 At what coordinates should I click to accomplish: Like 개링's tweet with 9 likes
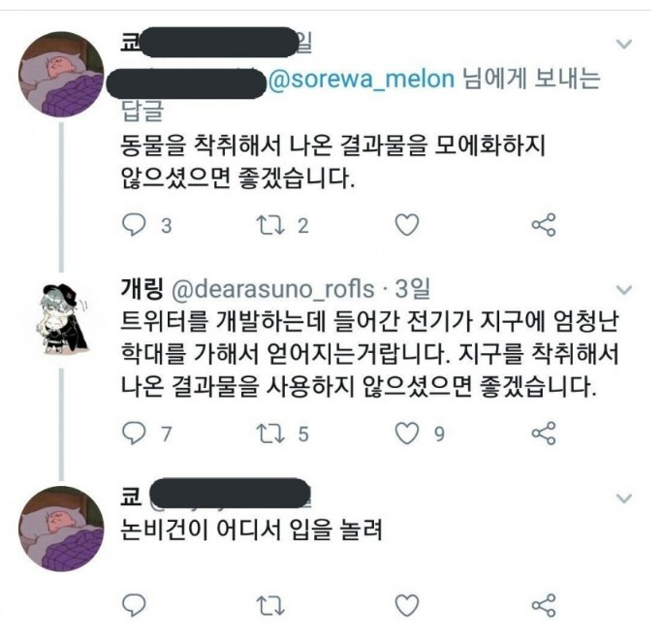[408, 434]
